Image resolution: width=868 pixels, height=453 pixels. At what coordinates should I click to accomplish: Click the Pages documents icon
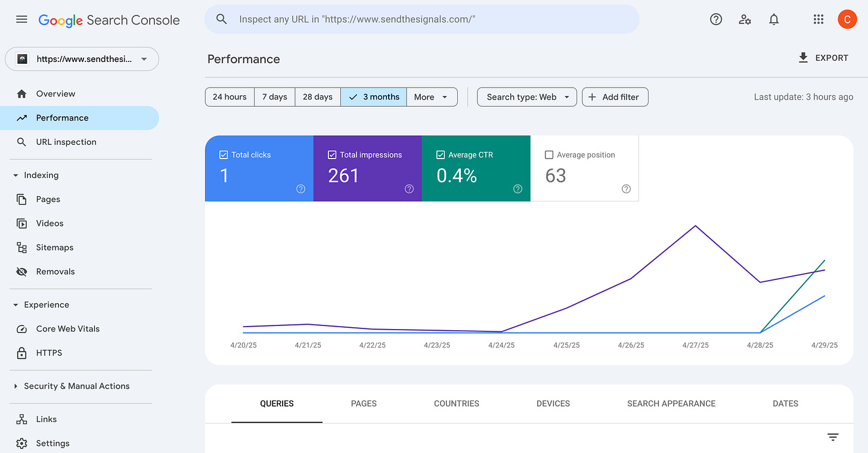tap(22, 199)
